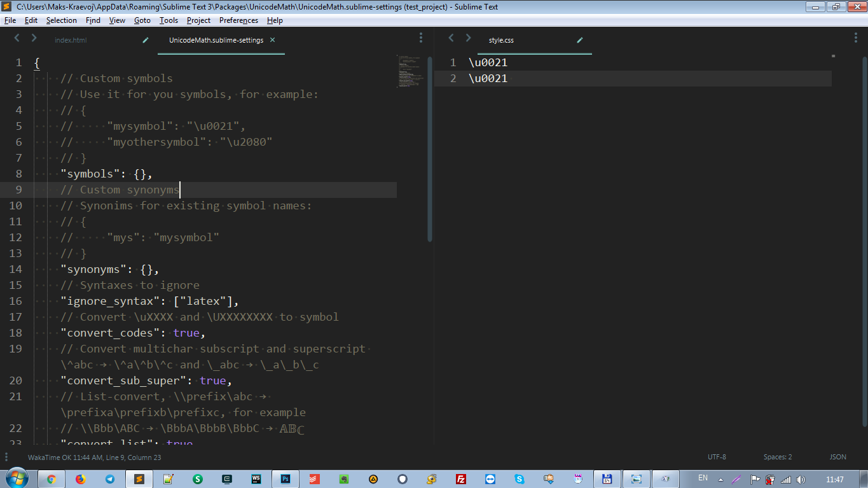Open WebStorm from taskbar
This screenshot has width=868, height=488.
pos(256,479)
